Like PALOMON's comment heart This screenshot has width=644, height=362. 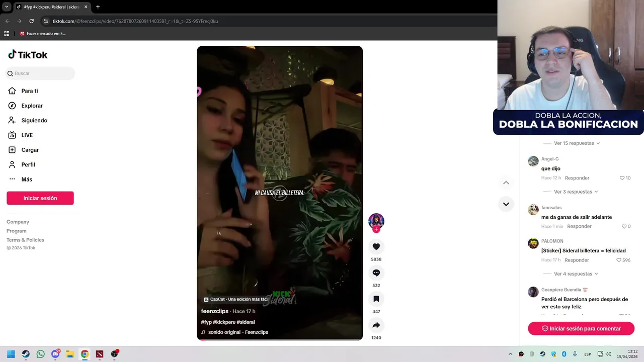(619, 260)
